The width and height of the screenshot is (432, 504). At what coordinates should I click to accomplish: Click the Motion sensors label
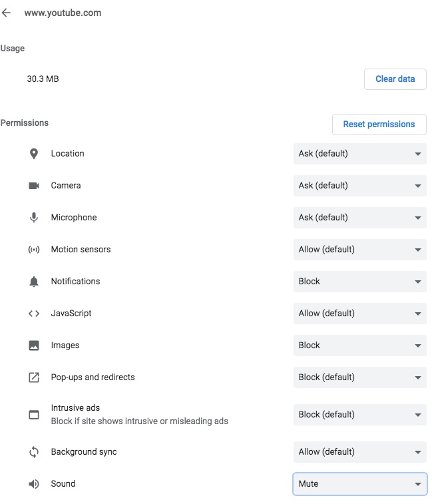point(81,250)
